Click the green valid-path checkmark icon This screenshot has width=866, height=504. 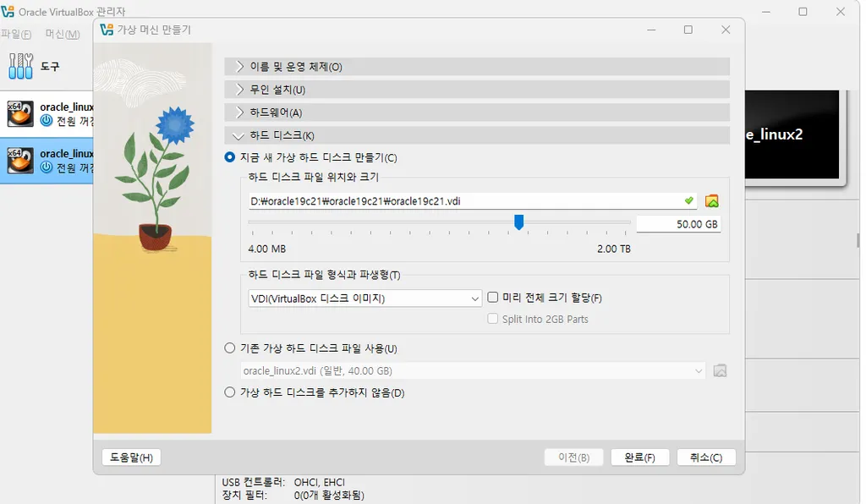[688, 200]
